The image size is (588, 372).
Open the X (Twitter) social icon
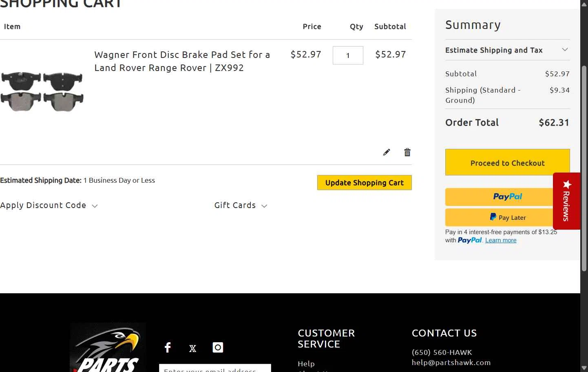[x=192, y=348]
